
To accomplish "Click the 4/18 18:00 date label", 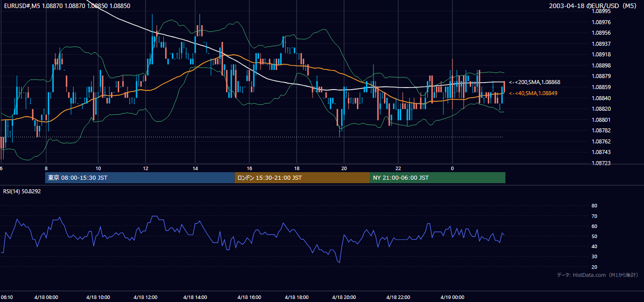I will (297, 297).
